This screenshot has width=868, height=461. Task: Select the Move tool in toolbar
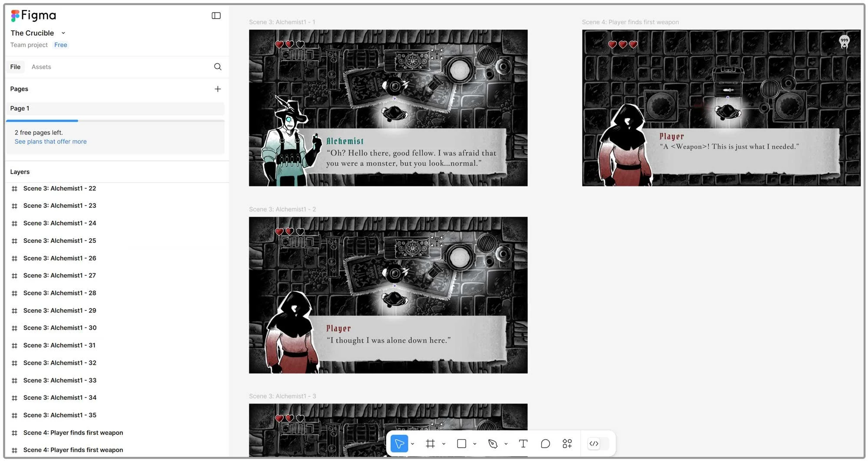coord(399,443)
